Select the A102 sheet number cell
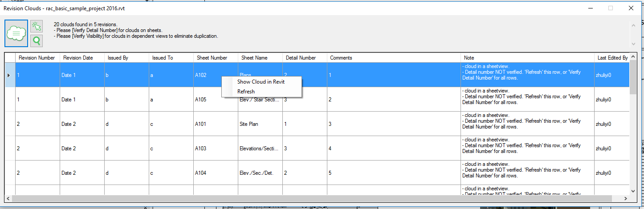This screenshot has width=644, height=209. [x=216, y=75]
